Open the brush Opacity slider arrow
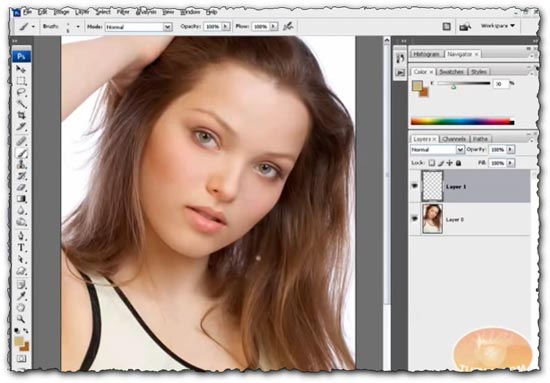The height and width of the screenshot is (383, 550). [x=225, y=26]
